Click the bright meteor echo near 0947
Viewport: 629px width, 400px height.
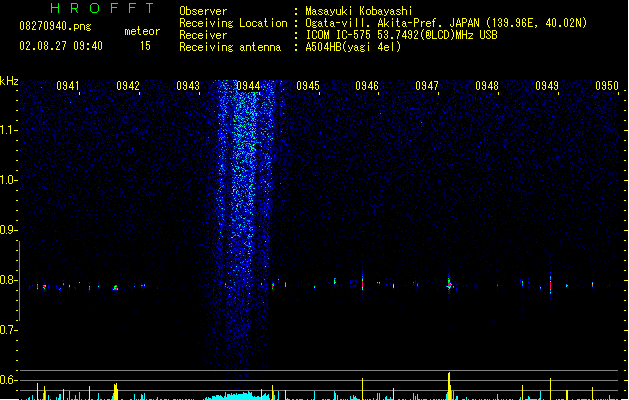pyautogui.click(x=449, y=284)
